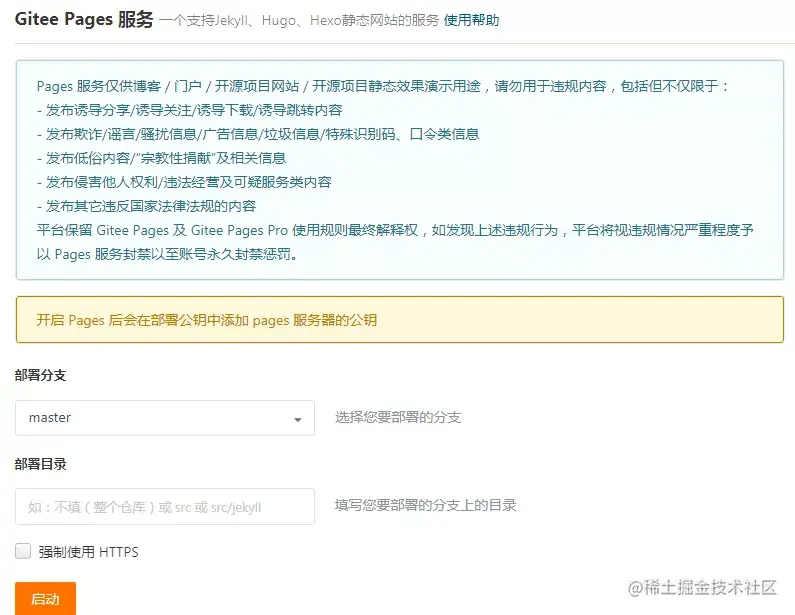Click the line 发布低俗内容 rule
795x615 pixels.
pos(161,158)
